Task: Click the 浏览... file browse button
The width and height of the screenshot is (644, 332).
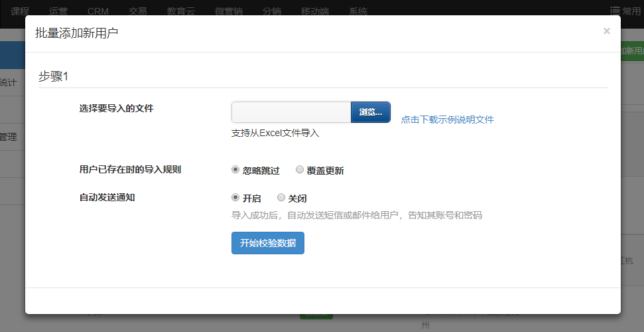Action: pos(370,112)
